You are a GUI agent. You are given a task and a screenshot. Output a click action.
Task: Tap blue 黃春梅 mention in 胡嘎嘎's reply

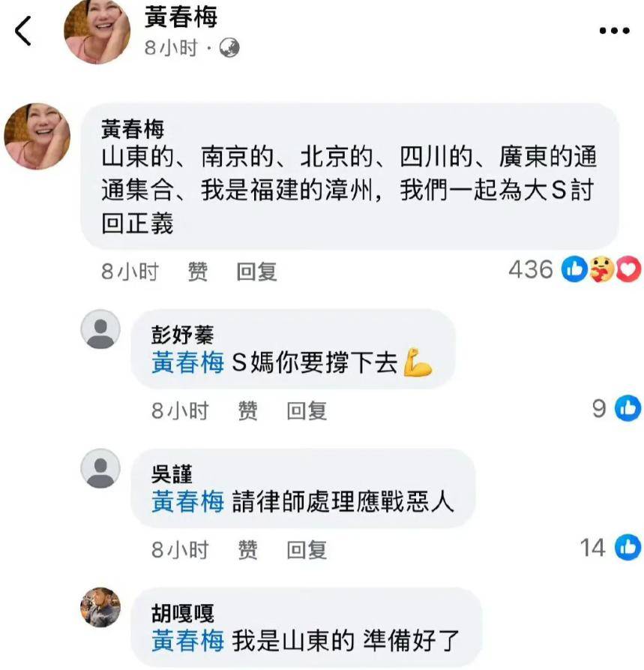coord(188,641)
